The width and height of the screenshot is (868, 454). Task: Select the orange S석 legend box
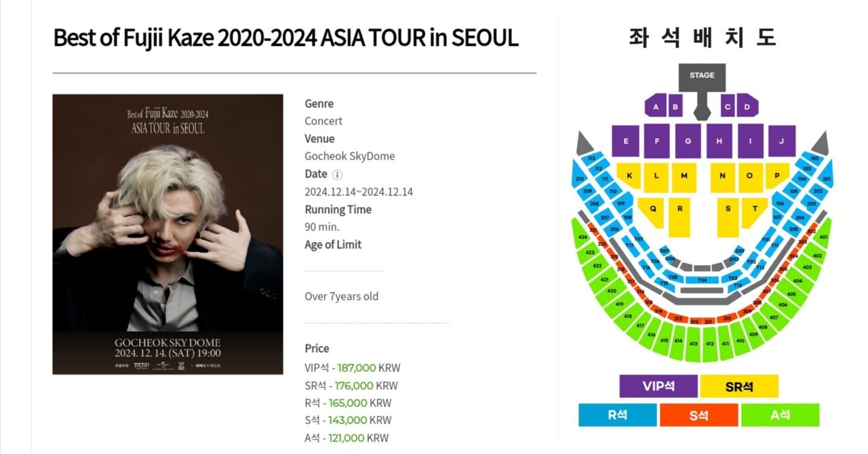pyautogui.click(x=699, y=415)
